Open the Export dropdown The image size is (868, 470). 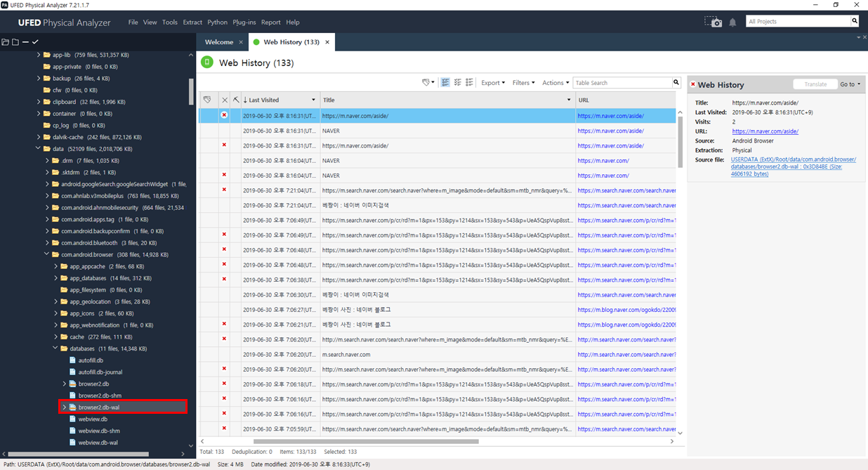(493, 83)
